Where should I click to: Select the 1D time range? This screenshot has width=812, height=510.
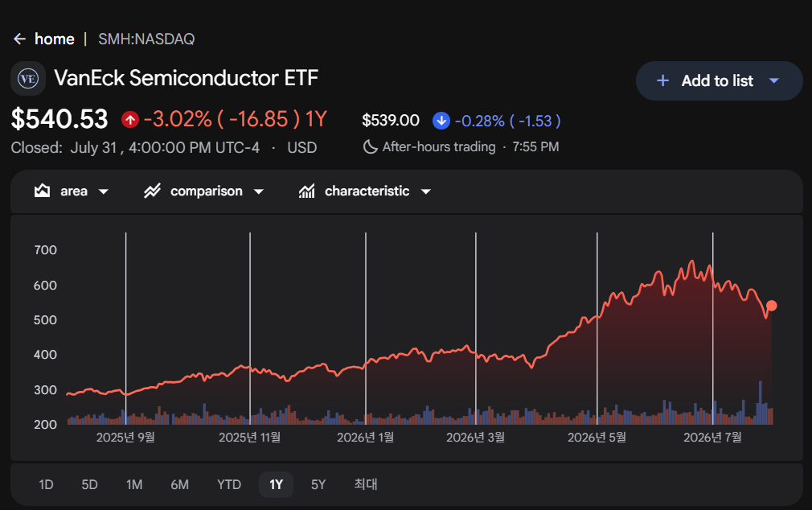click(46, 484)
